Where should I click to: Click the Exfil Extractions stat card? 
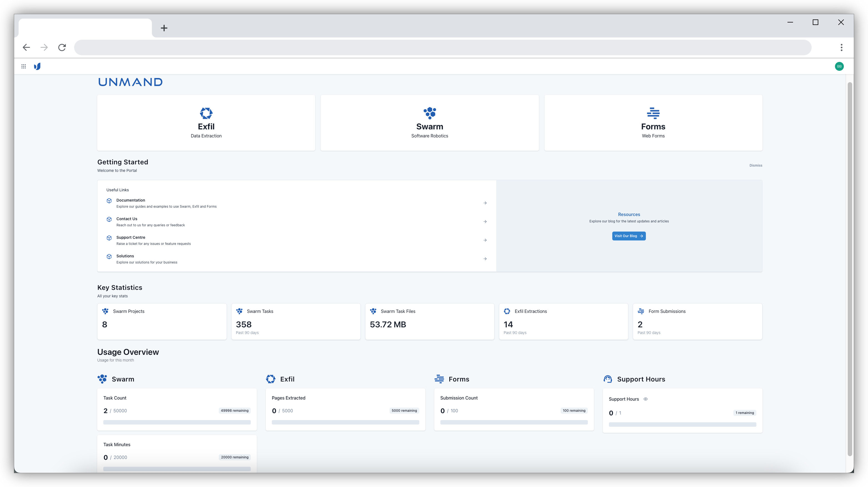(x=563, y=322)
